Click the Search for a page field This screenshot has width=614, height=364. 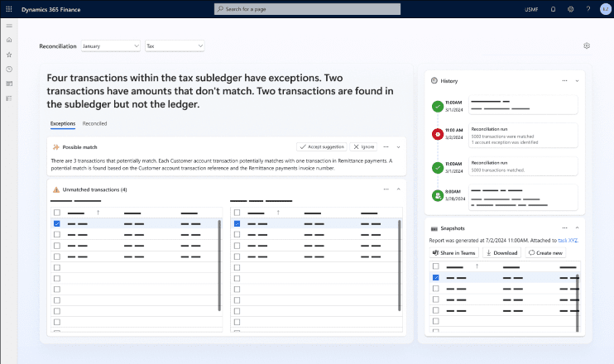[x=307, y=9]
